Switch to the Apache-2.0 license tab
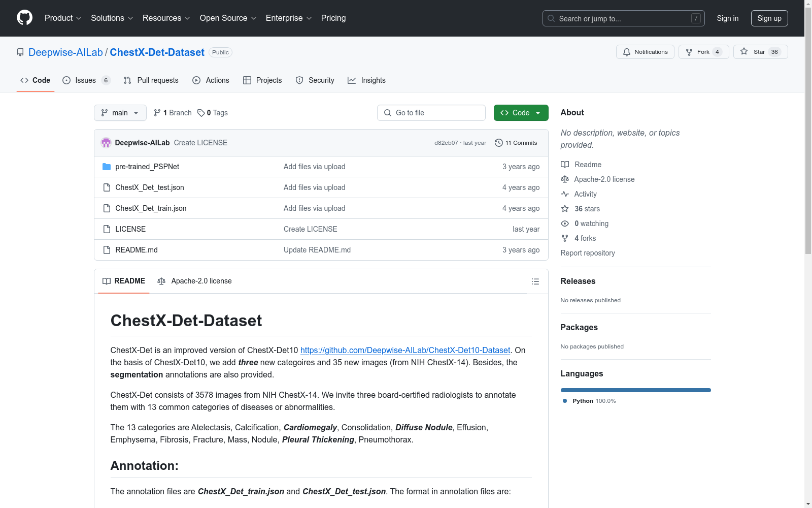Viewport: 812px width, 508px height. click(194, 281)
